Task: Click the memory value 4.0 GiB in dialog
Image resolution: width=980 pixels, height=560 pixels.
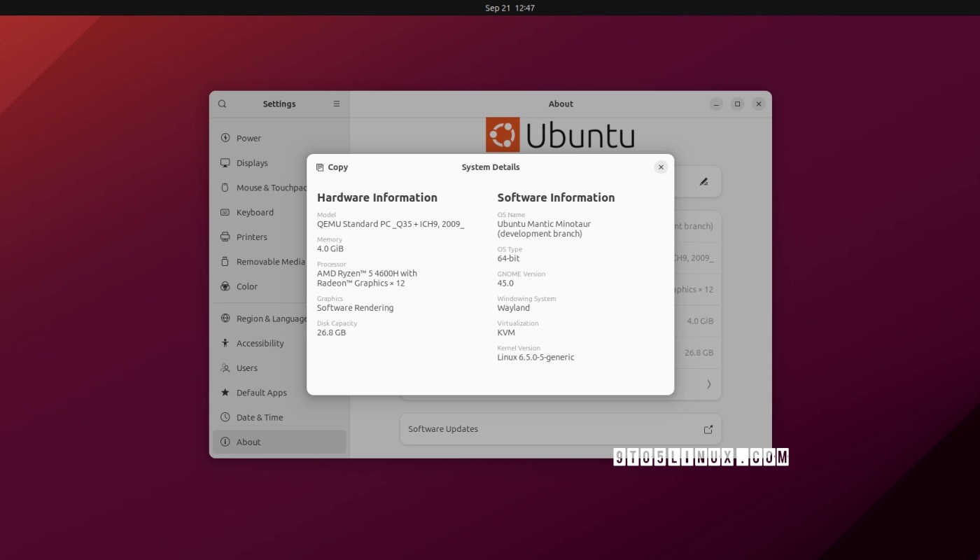Action: point(330,248)
